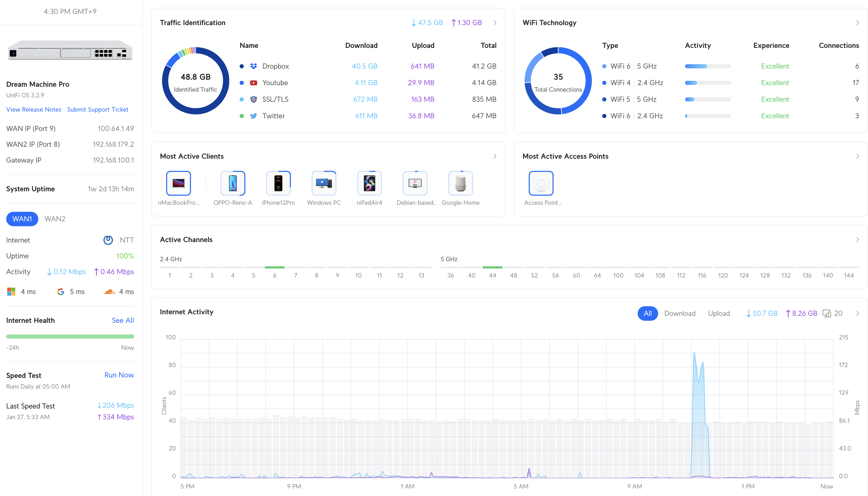Expand the Traffic Identification panel chevron

[x=495, y=23]
